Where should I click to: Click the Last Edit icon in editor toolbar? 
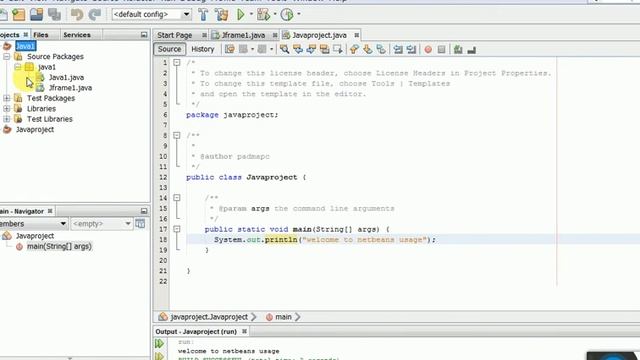tap(230, 49)
